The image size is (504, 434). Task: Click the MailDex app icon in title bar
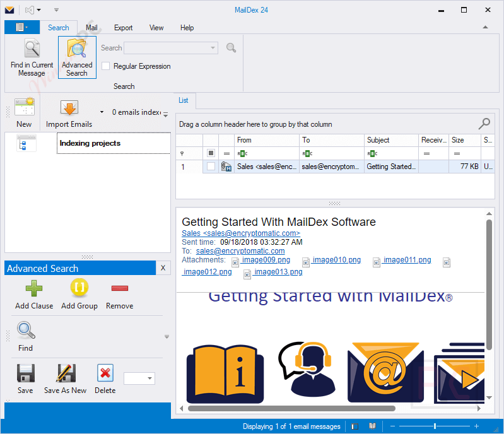coord(9,10)
